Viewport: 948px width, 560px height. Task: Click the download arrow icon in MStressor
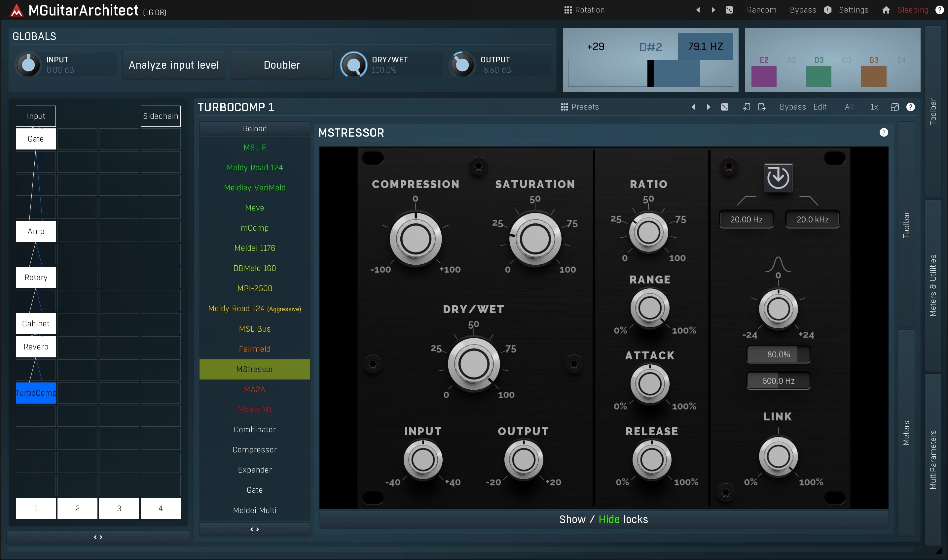coord(778,177)
